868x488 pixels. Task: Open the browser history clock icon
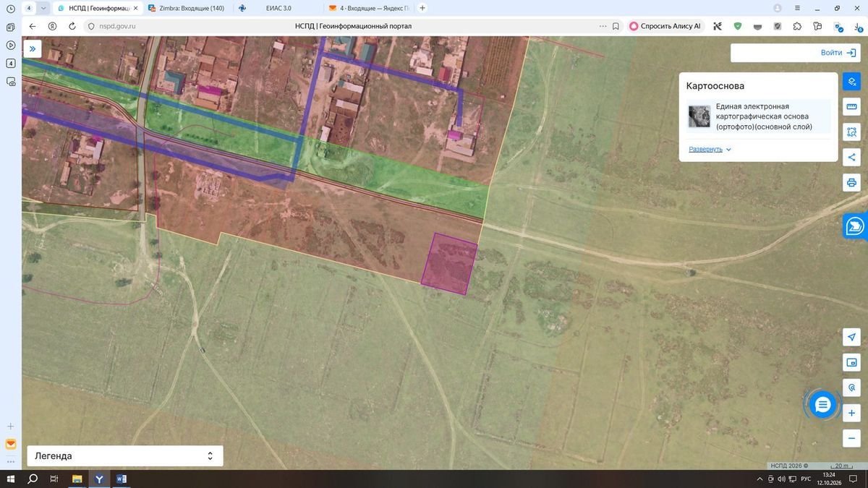tap(11, 9)
